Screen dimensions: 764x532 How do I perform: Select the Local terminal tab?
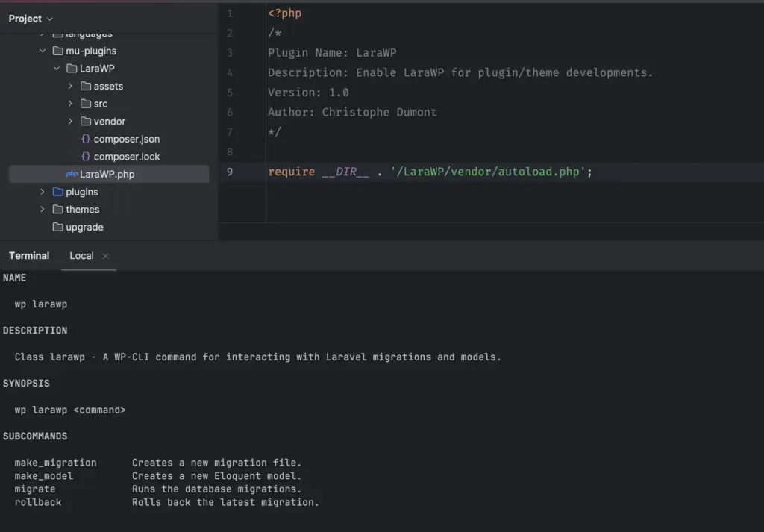click(81, 255)
